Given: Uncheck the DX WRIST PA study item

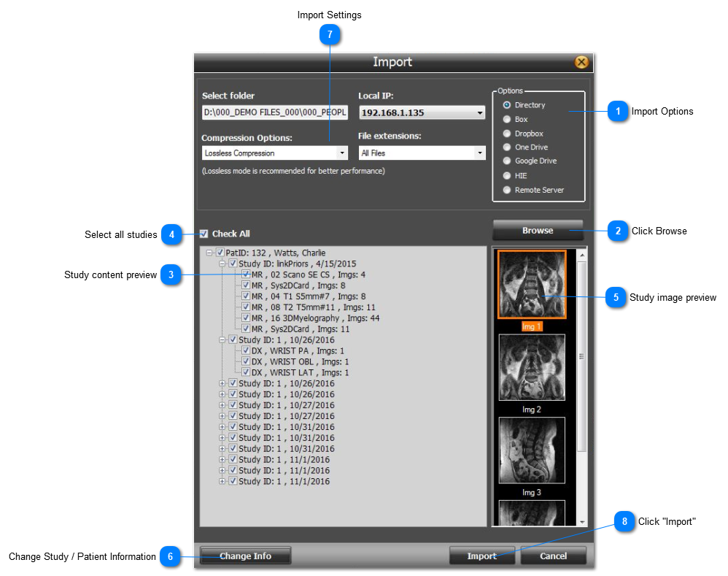Looking at the screenshot, I should (246, 351).
